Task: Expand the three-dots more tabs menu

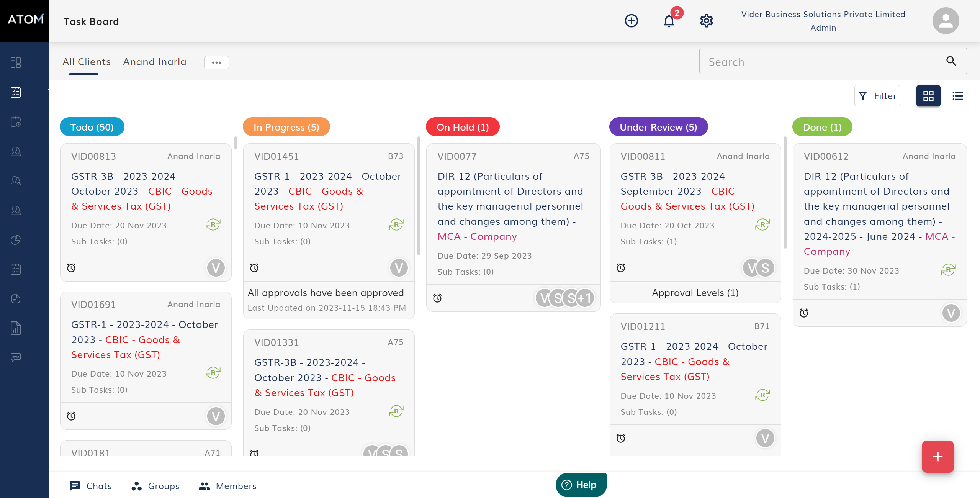Action: tap(216, 62)
